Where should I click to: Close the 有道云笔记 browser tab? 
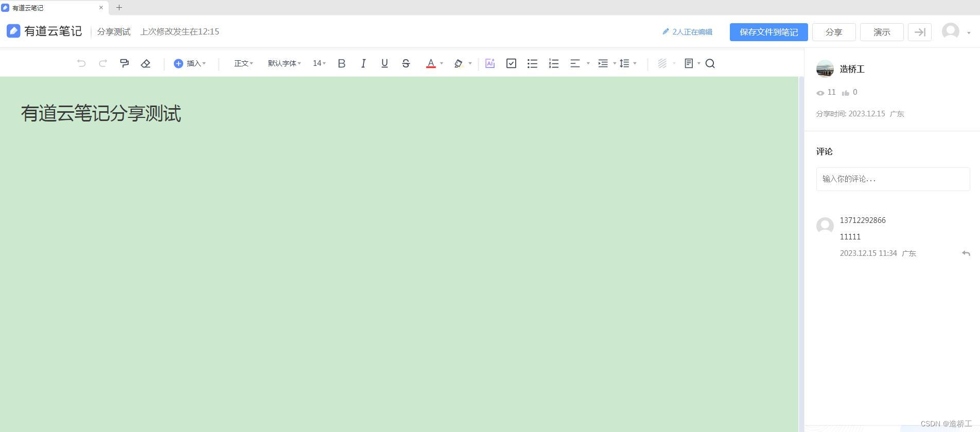click(101, 8)
